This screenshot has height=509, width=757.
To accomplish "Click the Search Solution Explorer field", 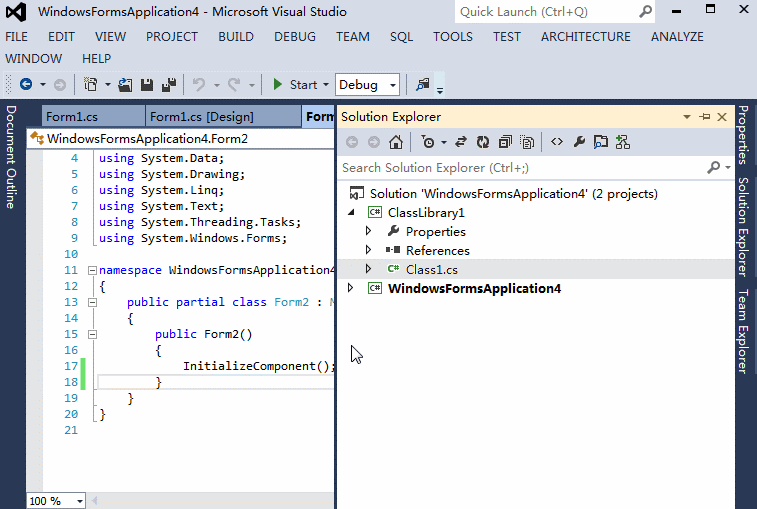I will [524, 168].
